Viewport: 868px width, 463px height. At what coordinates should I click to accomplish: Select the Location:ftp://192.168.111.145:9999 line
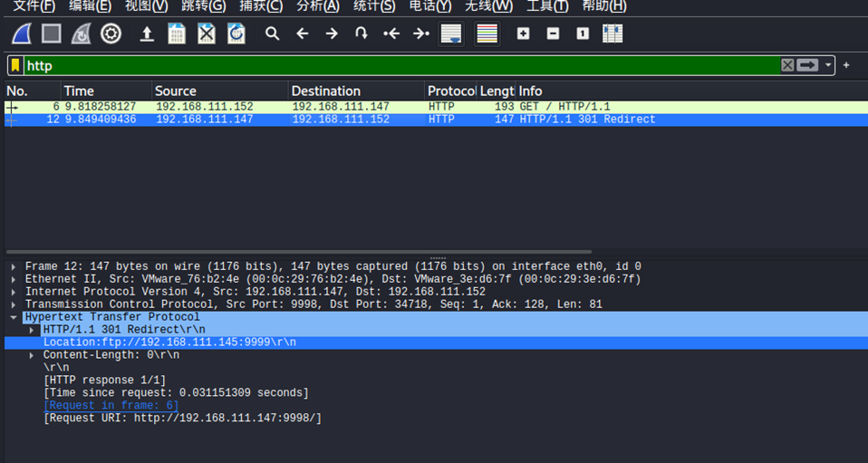(x=436, y=342)
